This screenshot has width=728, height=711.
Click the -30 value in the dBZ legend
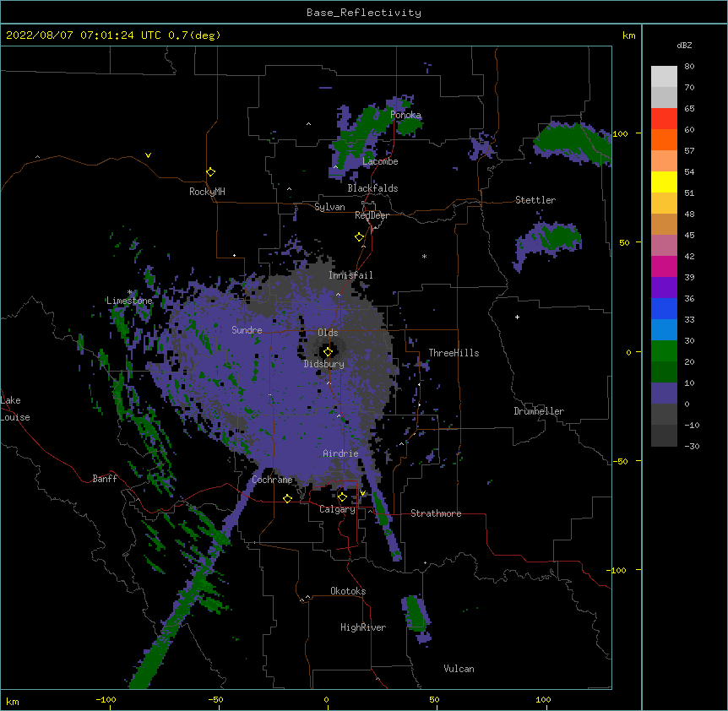692,447
